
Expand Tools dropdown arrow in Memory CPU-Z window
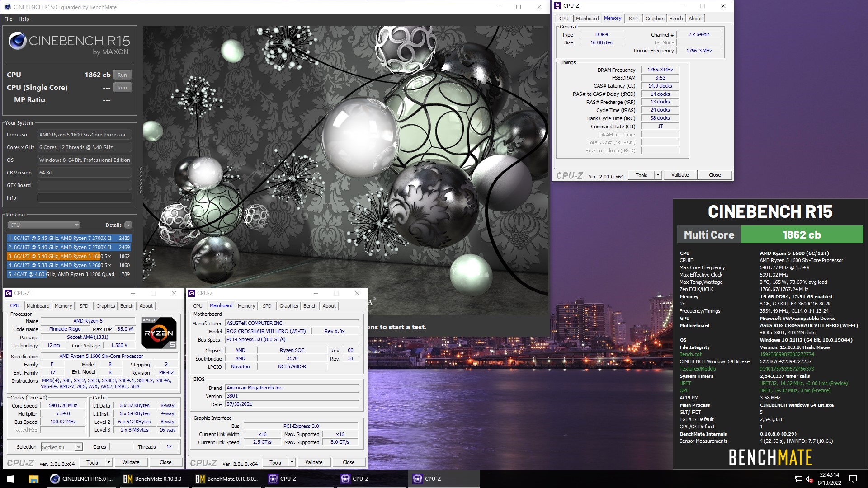[x=658, y=175]
